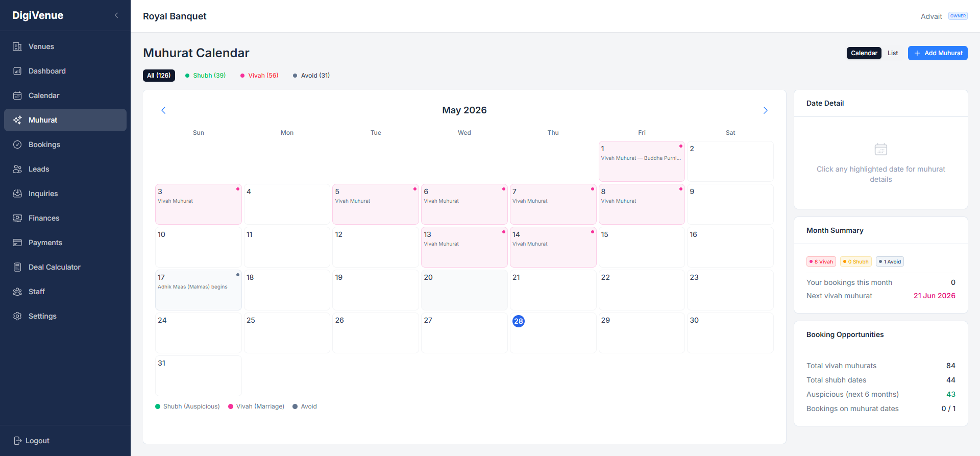The image size is (980, 456).
Task: Filter by Vivah (56)
Action: point(259,76)
